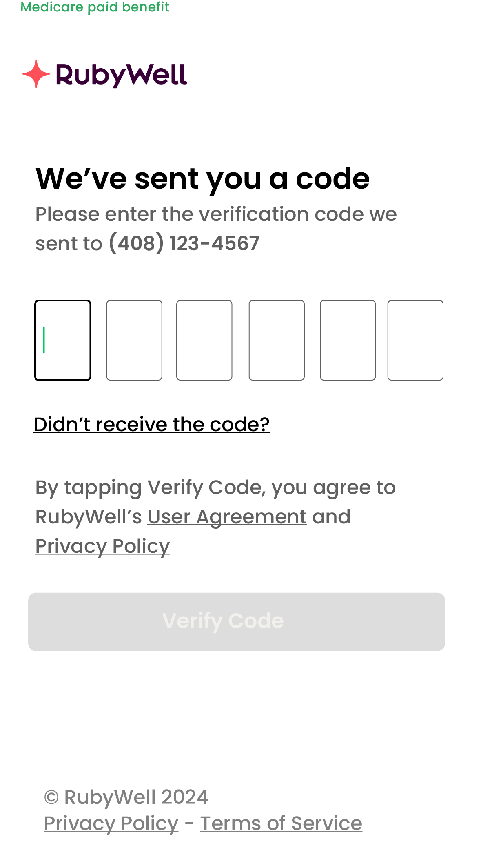This screenshot has width=481, height=868.
Task: Focus the first verification code digit box
Action: [x=63, y=340]
